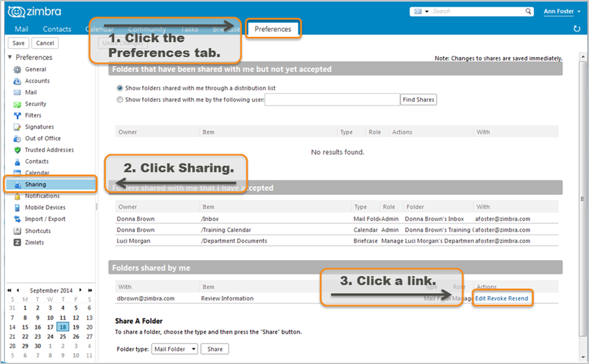589x364 pixels.
Task: Click the Share button
Action: 215,349
